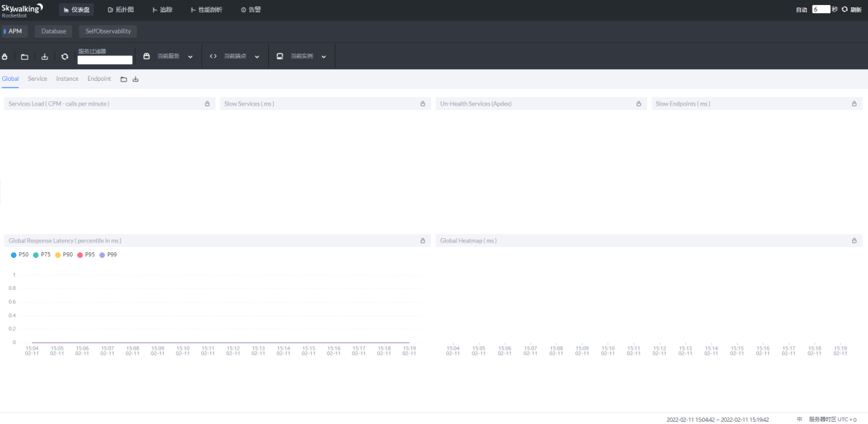
Task: Import dashboard via dark toolbar folder icon
Action: click(x=24, y=56)
